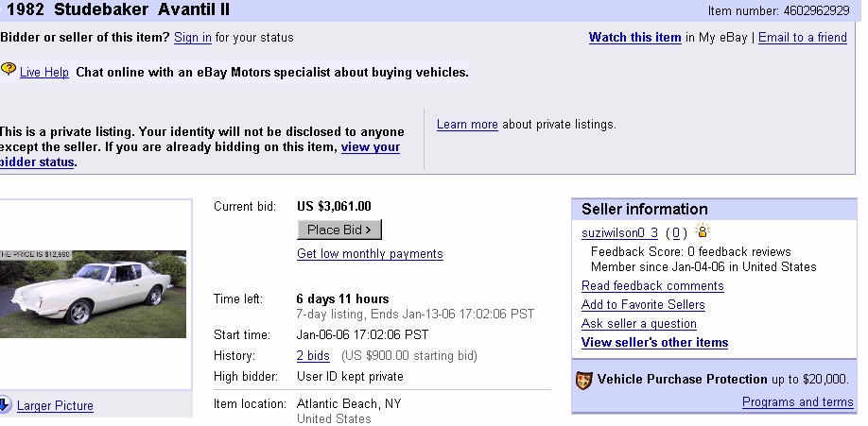Click Add to Favorite Sellers

643,305
